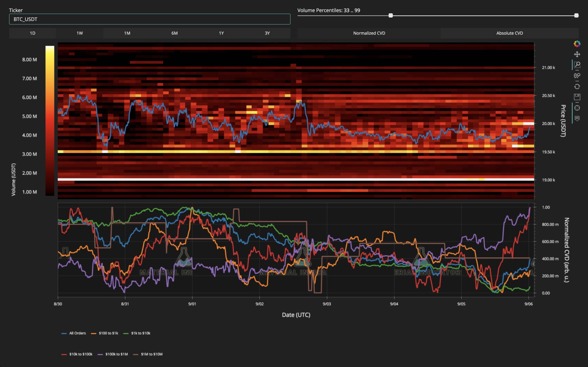Toggle the $100 to $1k legend entry
The width and height of the screenshot is (588, 367).
pos(105,333)
